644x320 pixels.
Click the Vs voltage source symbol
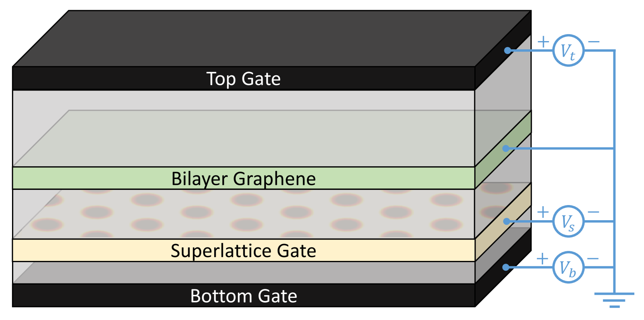pos(568,221)
